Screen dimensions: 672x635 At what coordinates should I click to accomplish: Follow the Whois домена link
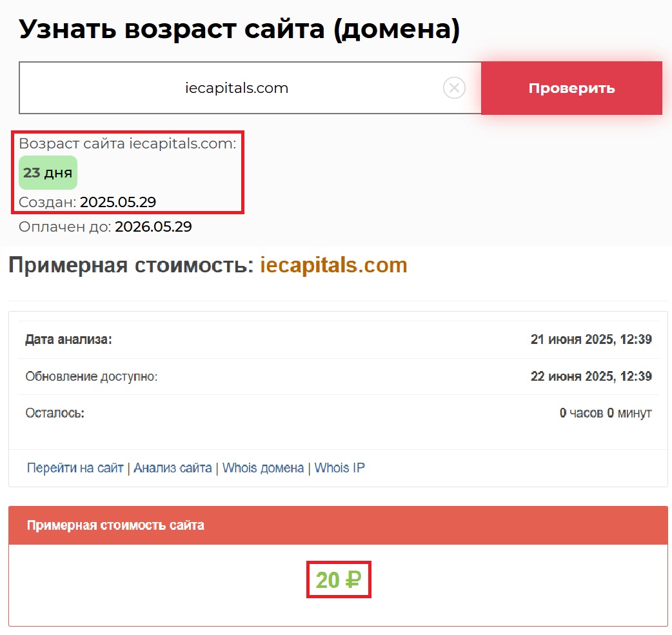[263, 468]
